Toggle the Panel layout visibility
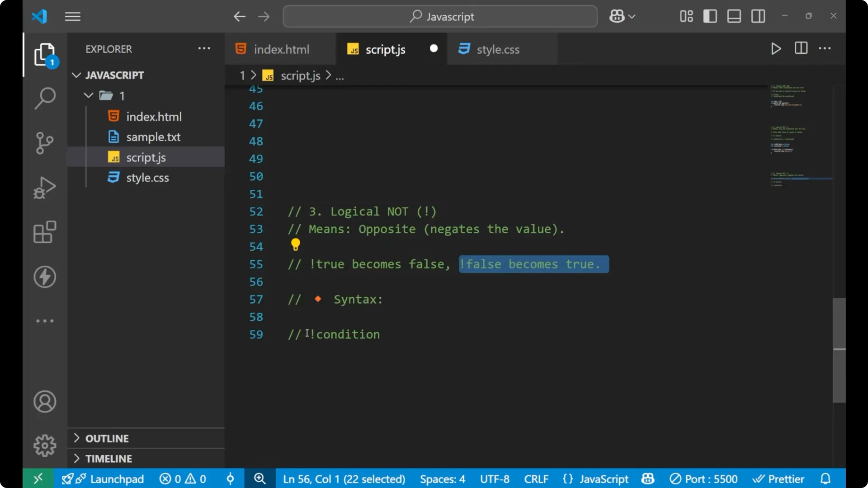The image size is (868, 488). click(734, 16)
